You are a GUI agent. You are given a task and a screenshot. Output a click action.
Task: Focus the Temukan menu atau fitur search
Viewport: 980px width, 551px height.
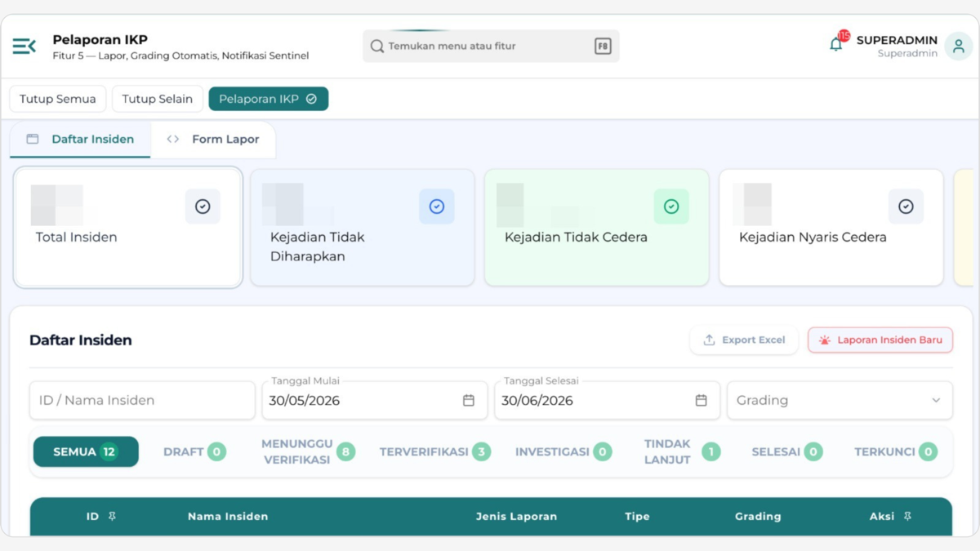[491, 47]
